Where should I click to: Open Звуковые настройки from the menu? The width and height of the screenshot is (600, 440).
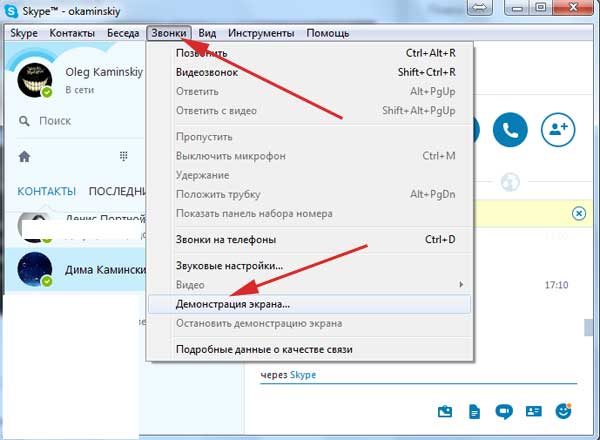click(x=229, y=266)
